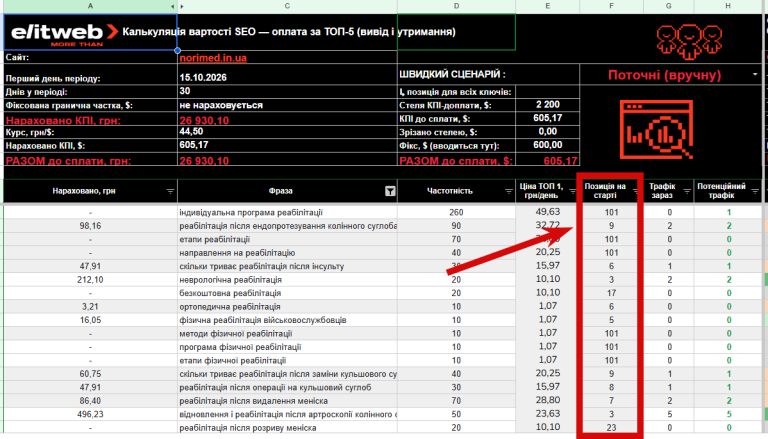Open filter for Трафік зараз column

[687, 191]
